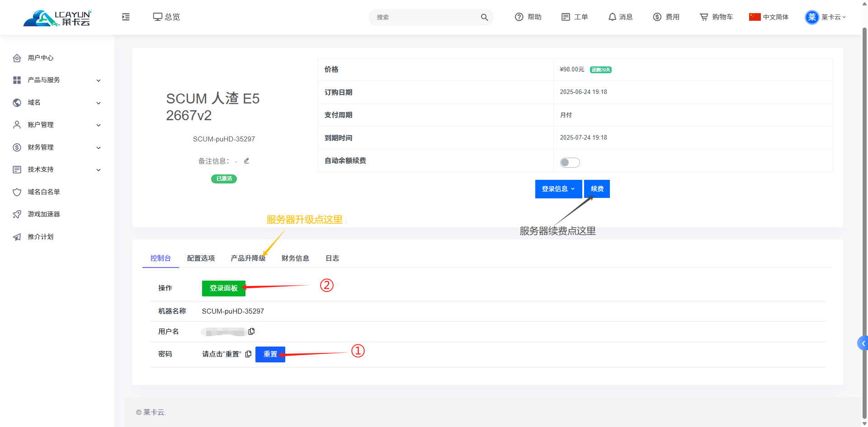
Task: Copy the password with the copy icon
Action: [248, 354]
